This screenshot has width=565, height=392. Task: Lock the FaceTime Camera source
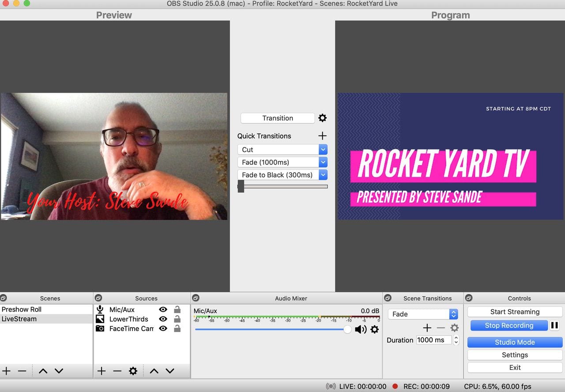coord(177,328)
